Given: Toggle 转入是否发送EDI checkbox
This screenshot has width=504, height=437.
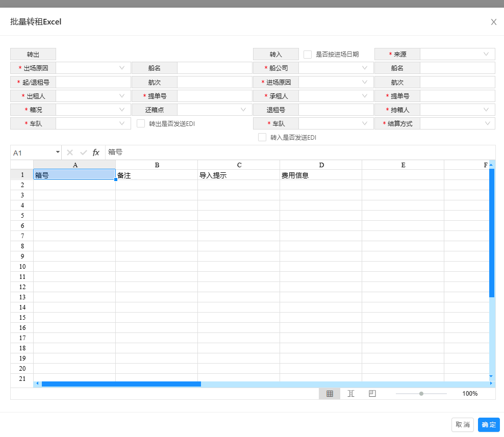Looking at the screenshot, I should click(262, 137).
